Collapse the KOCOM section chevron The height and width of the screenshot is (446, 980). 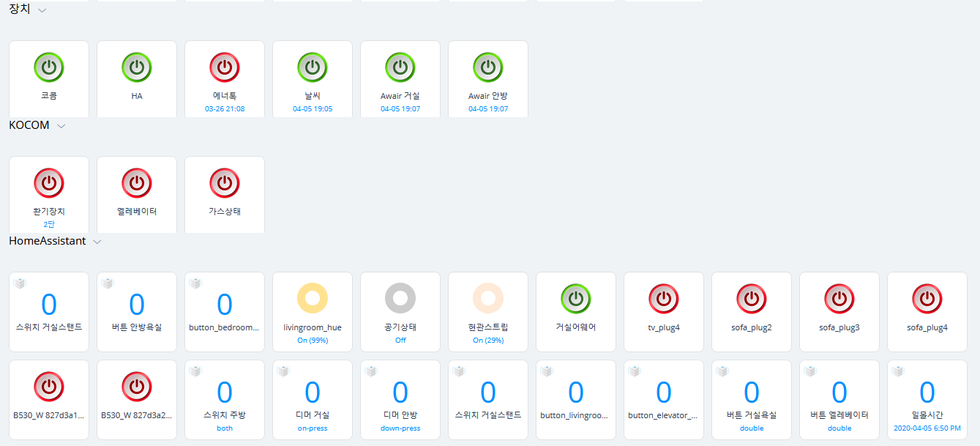tap(61, 126)
